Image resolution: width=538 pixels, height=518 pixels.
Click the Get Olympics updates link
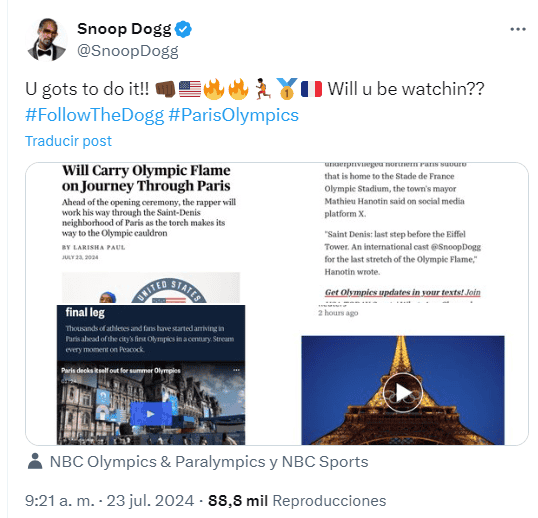pyautogui.click(x=402, y=292)
